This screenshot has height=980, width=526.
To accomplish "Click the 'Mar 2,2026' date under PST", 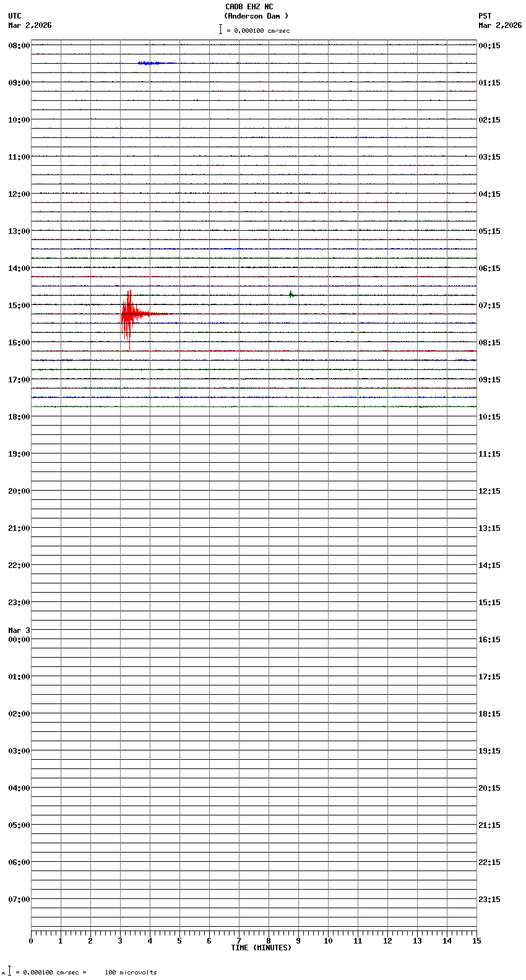I will pyautogui.click(x=500, y=25).
